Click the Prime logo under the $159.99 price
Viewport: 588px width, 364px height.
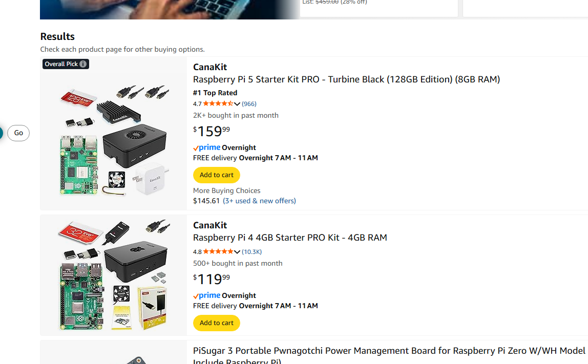pos(206,147)
